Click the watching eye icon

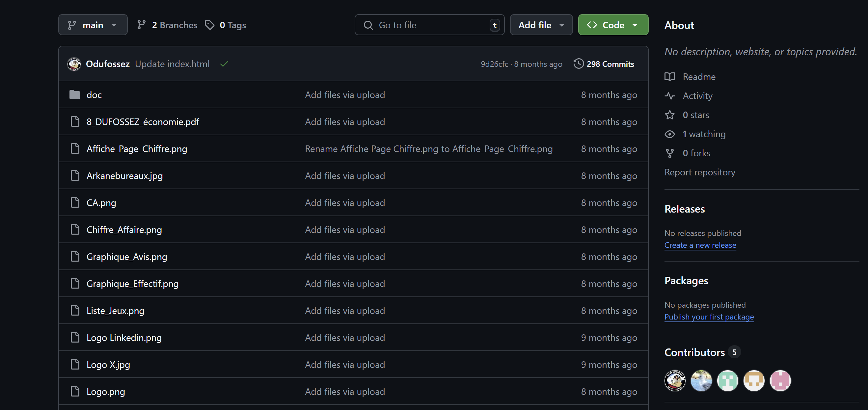point(669,134)
